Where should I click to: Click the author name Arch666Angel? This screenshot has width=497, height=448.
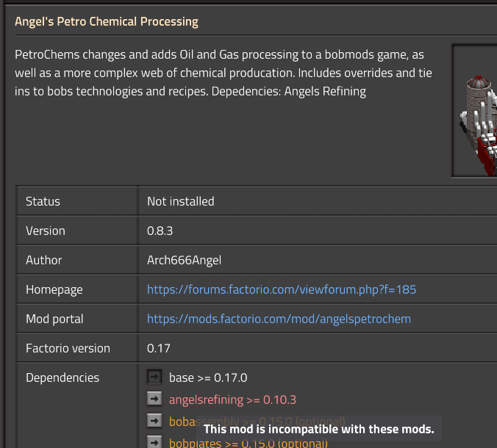[184, 260]
